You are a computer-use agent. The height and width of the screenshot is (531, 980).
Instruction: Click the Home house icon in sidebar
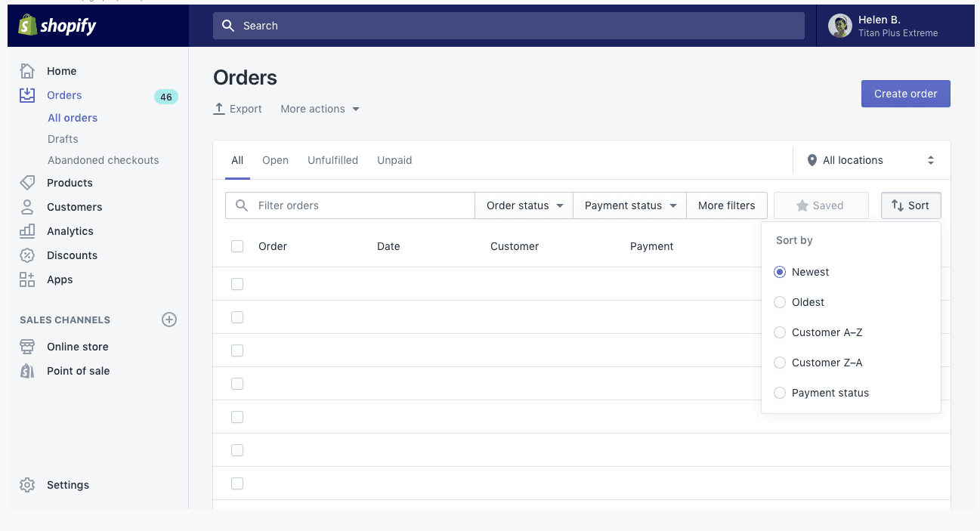coord(27,71)
